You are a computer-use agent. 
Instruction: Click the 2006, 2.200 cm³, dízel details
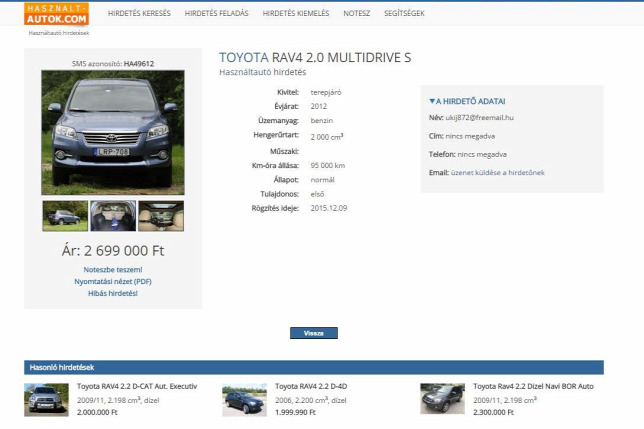[x=310, y=400]
